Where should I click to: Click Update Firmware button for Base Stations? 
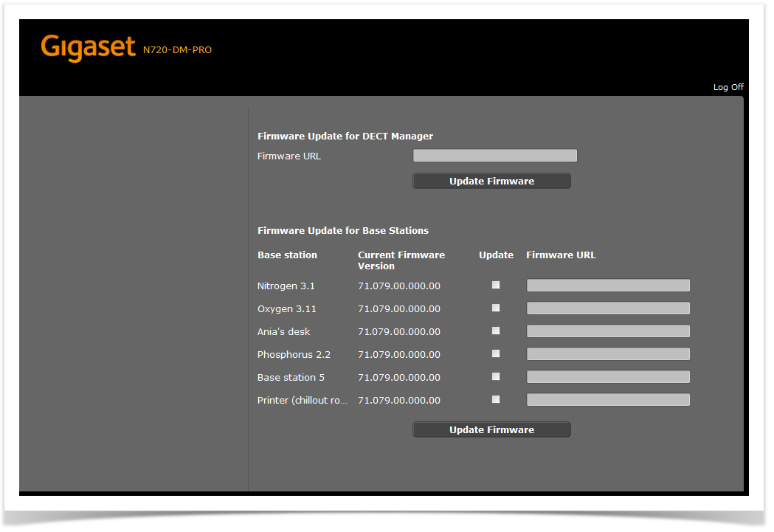coord(491,430)
